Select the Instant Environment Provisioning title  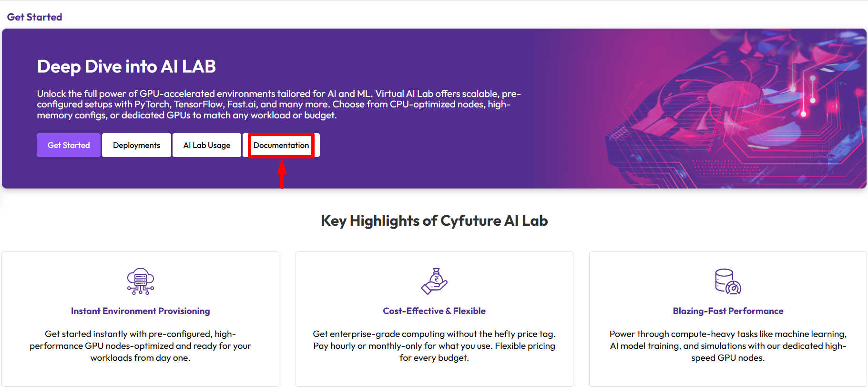pyautogui.click(x=140, y=311)
